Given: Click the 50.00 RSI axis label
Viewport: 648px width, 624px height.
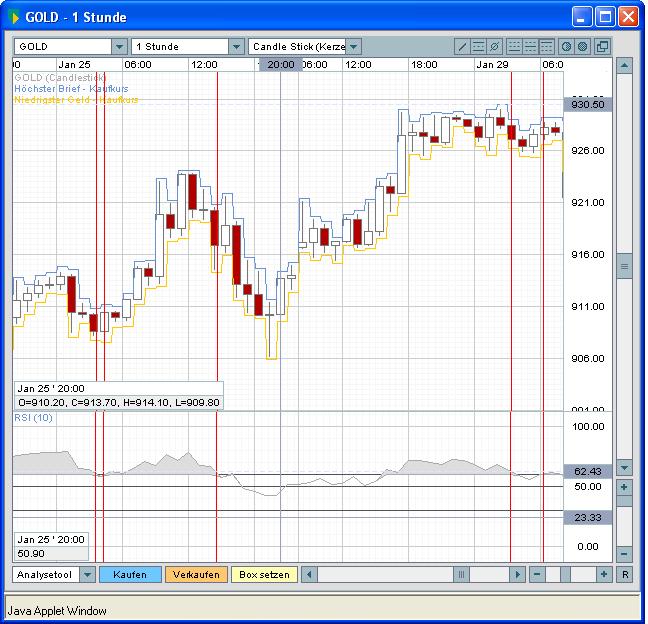Looking at the screenshot, I should point(588,487).
